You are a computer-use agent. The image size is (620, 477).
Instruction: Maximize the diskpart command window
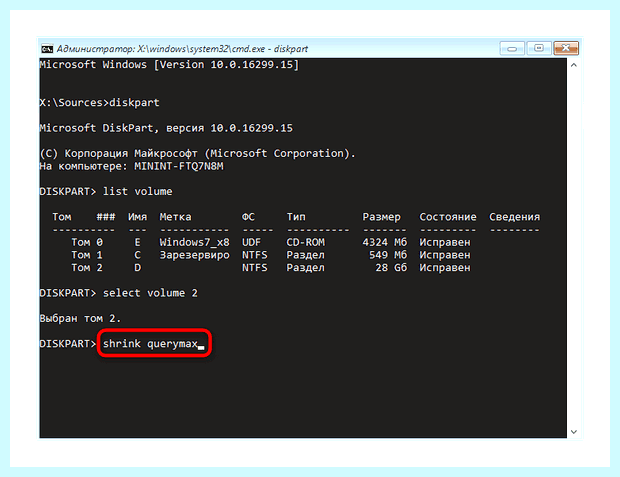point(539,48)
